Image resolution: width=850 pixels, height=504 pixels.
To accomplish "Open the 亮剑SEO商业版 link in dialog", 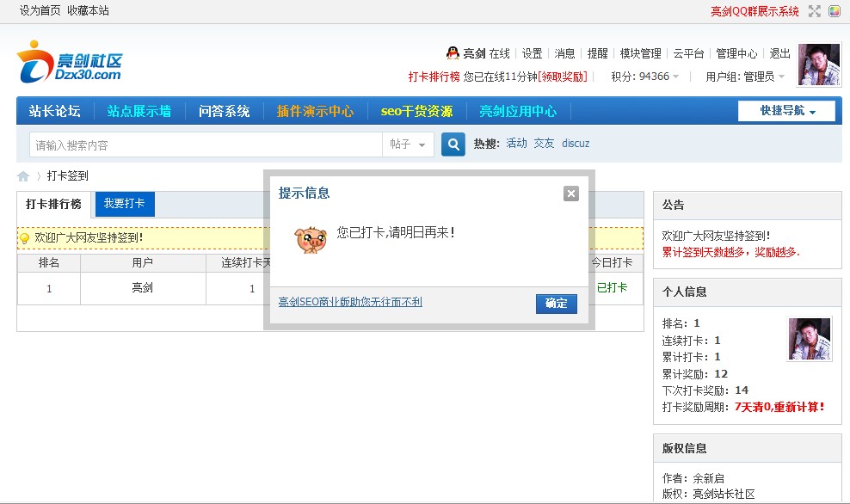I will [350, 302].
